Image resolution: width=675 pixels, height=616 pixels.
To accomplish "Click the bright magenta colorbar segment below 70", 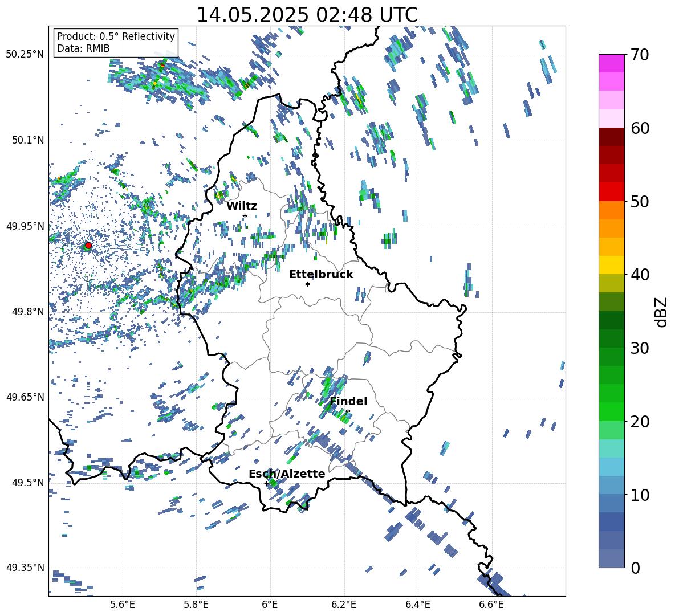I will click(611, 64).
